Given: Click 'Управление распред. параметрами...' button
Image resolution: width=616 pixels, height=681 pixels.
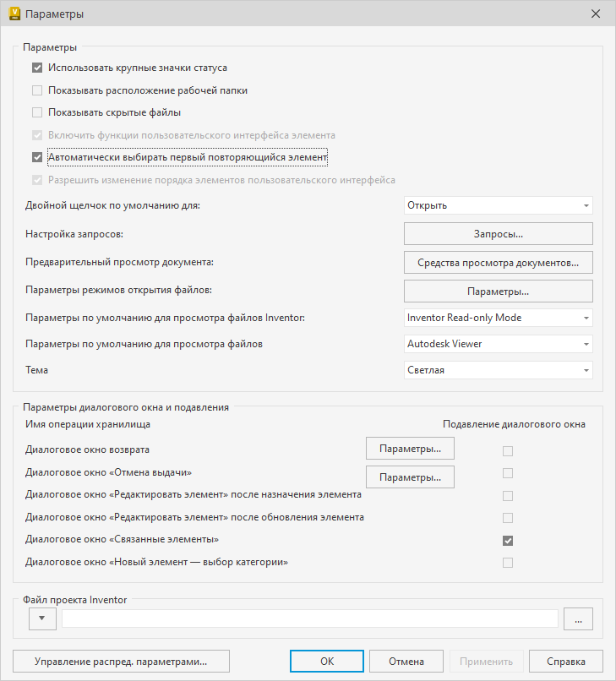Looking at the screenshot, I should [x=121, y=662].
